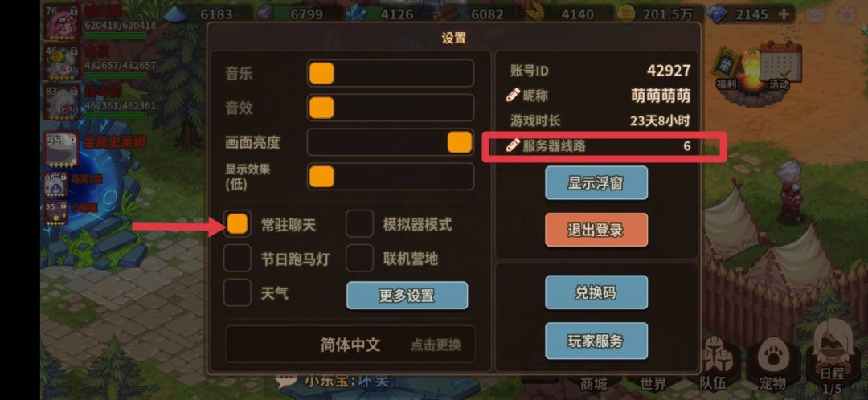
Task: Change language via 简体中文 点击更换 selector
Action: click(350, 344)
